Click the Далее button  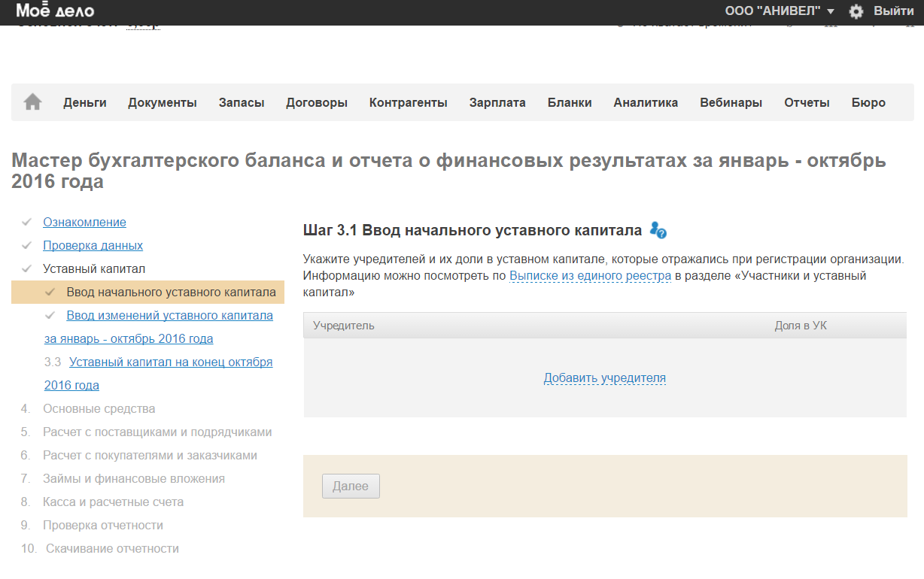point(351,486)
